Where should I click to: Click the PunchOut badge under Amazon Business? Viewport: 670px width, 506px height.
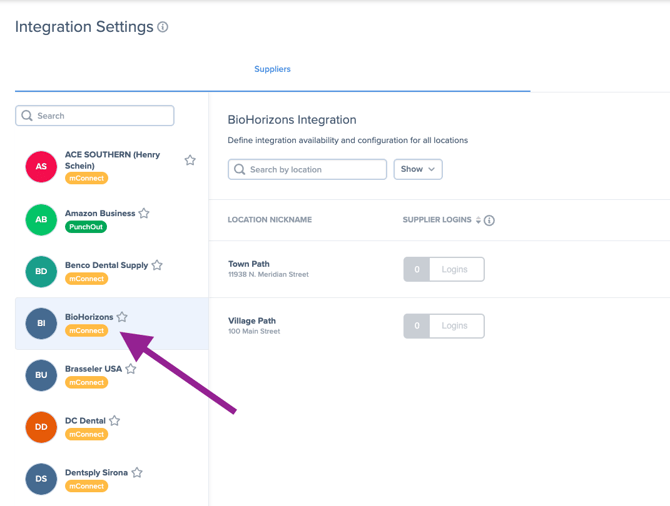point(86,227)
